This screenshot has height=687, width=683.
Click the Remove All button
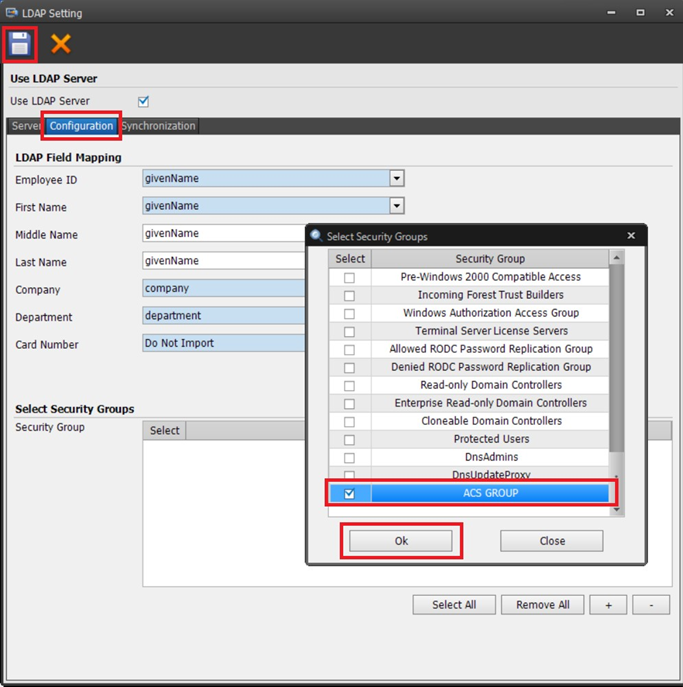[x=543, y=605]
